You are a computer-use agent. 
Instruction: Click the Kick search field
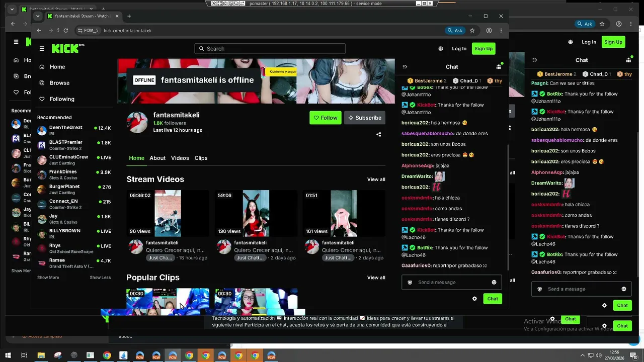pyautogui.click(x=270, y=49)
